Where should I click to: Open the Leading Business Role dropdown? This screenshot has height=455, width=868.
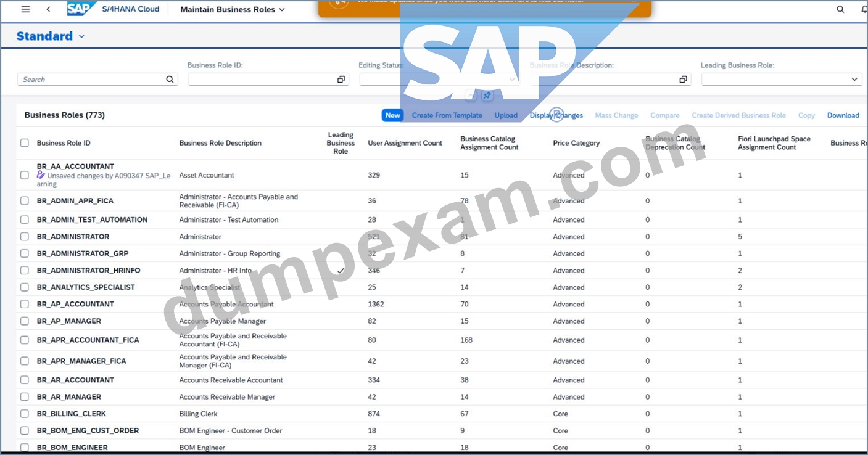pyautogui.click(x=854, y=80)
